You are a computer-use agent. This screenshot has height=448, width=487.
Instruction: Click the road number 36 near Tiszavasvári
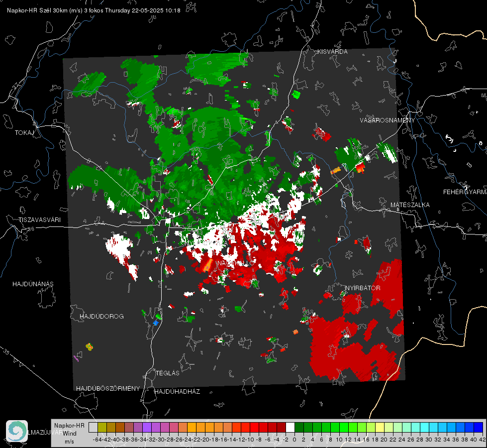click(x=31, y=229)
